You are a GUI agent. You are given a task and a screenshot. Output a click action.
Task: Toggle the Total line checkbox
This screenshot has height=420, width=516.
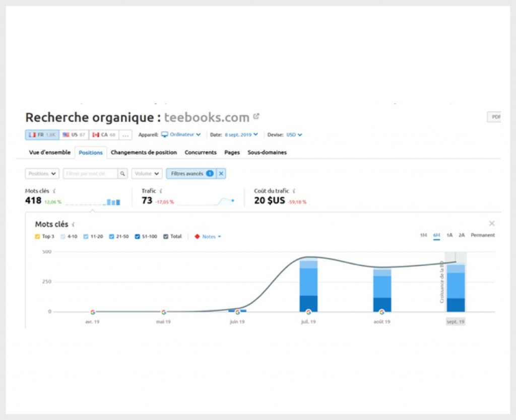[x=166, y=236]
